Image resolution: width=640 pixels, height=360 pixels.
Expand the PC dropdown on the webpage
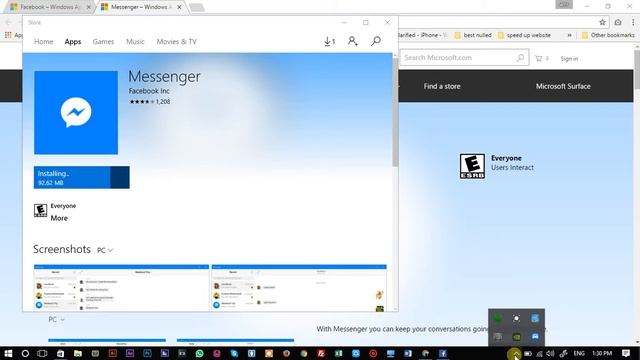tap(56, 320)
